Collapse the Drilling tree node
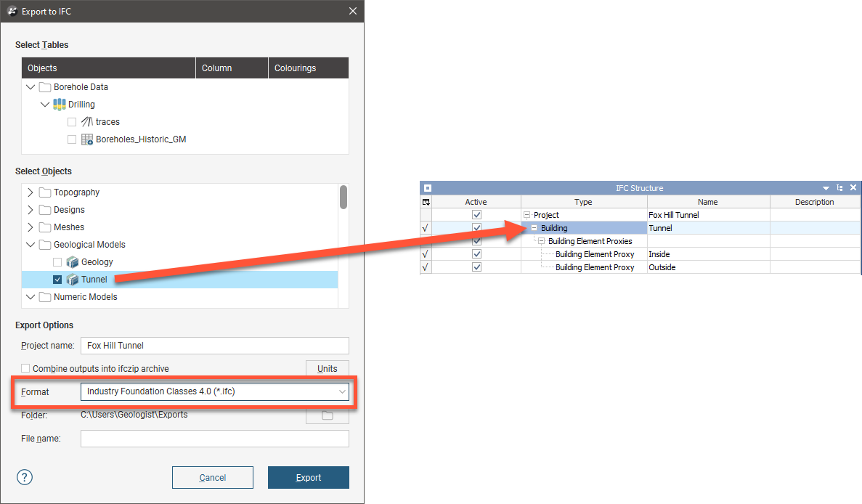This screenshot has height=504, width=862. [45, 105]
